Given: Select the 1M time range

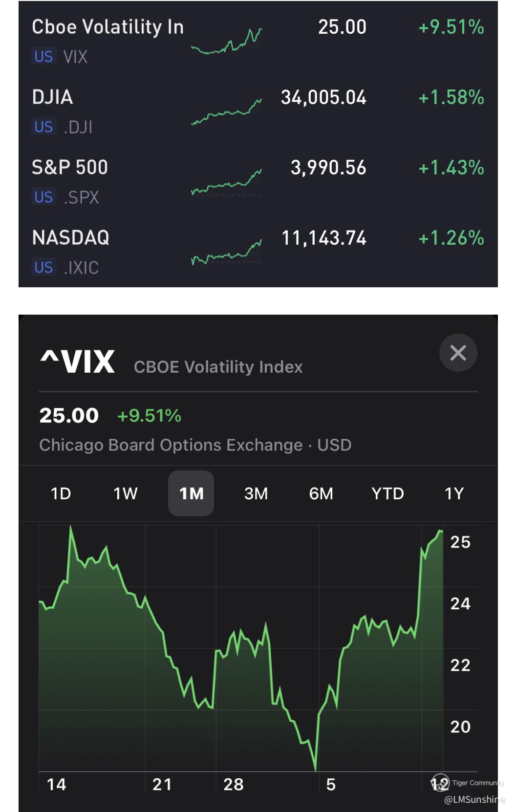Looking at the screenshot, I should (191, 493).
